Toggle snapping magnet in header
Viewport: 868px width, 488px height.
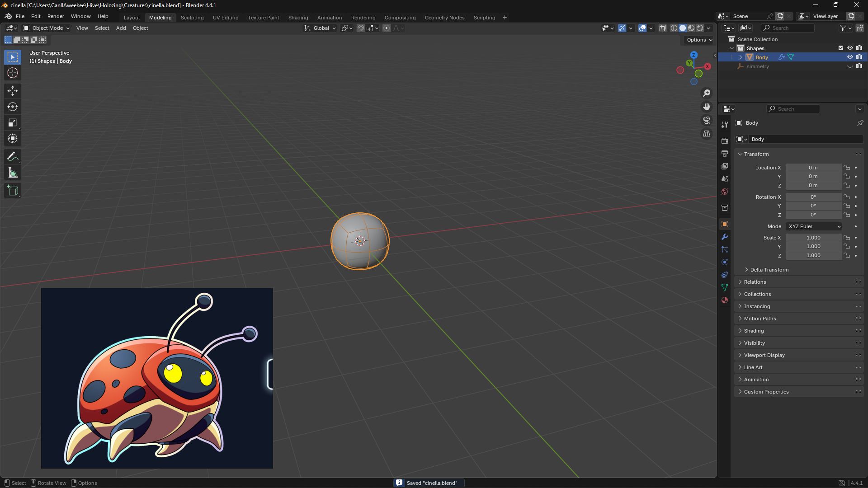pos(361,28)
